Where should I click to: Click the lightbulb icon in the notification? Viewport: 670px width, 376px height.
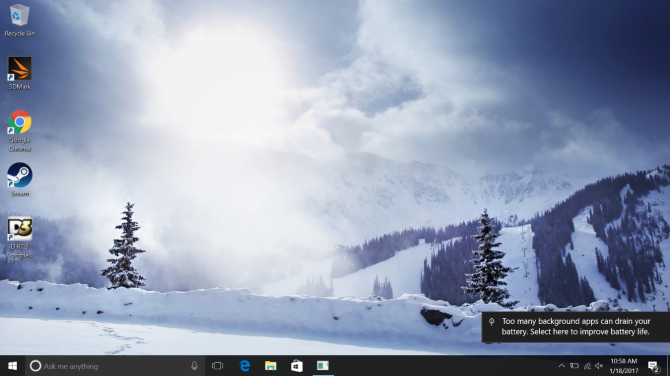(491, 322)
